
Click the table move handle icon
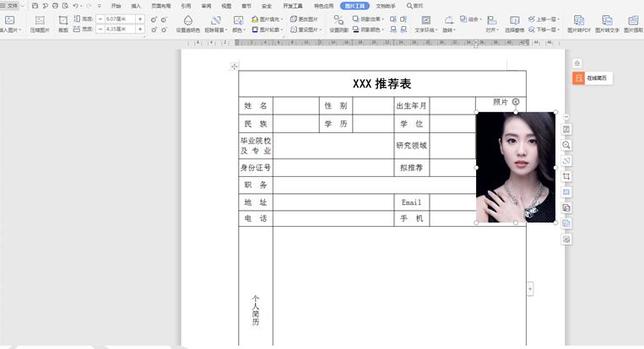(234, 67)
